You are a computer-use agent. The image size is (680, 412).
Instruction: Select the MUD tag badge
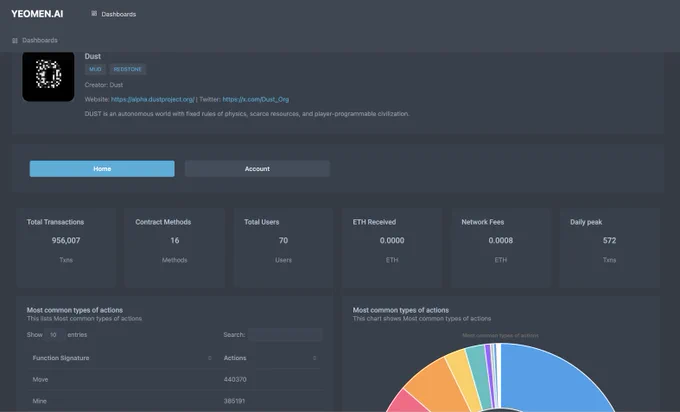pos(95,69)
